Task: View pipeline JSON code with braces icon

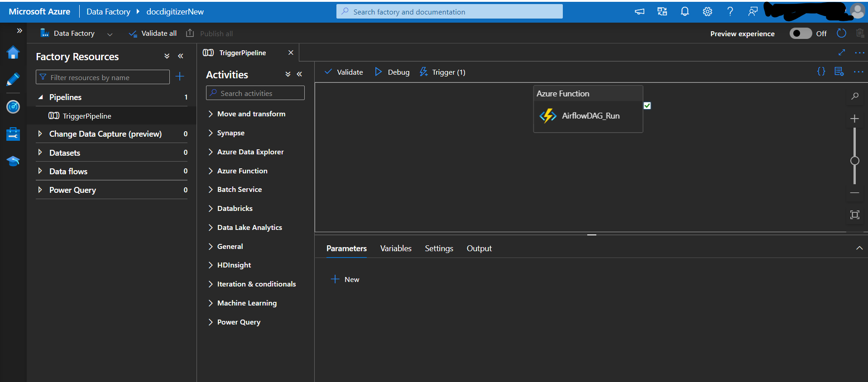Action: click(821, 72)
